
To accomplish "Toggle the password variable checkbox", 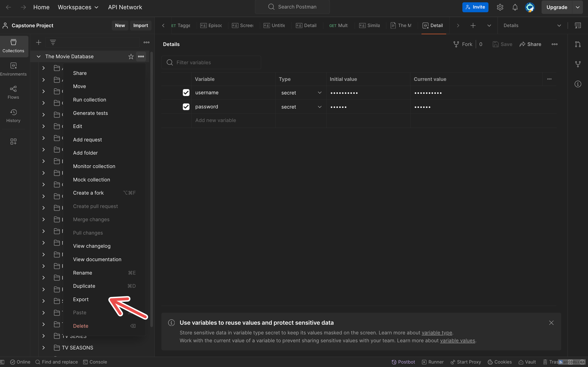I will 186,107.
